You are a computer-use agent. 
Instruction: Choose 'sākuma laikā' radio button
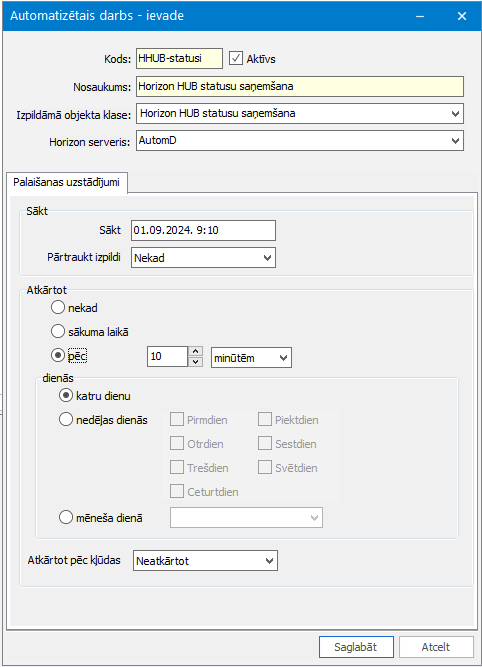pos(58,331)
